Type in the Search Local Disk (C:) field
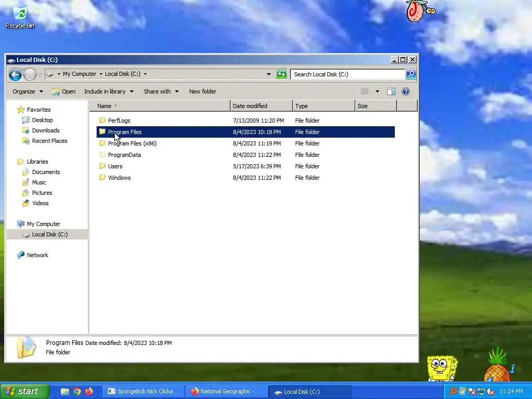532x399 pixels. (x=348, y=74)
